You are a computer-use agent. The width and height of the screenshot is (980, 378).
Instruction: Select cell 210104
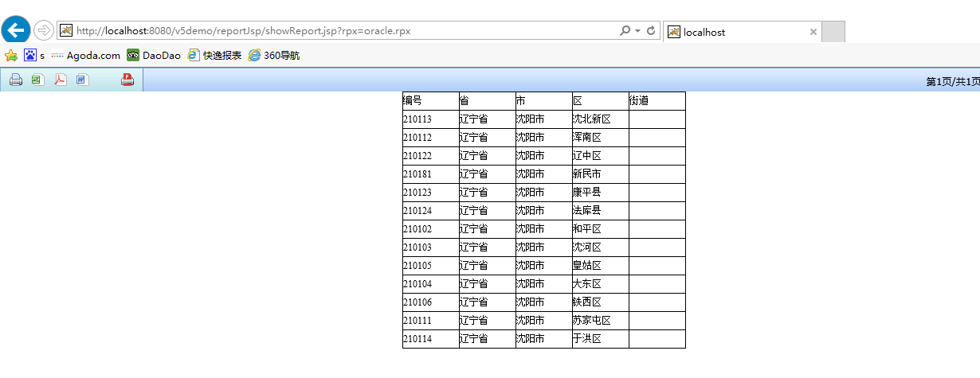431,284
